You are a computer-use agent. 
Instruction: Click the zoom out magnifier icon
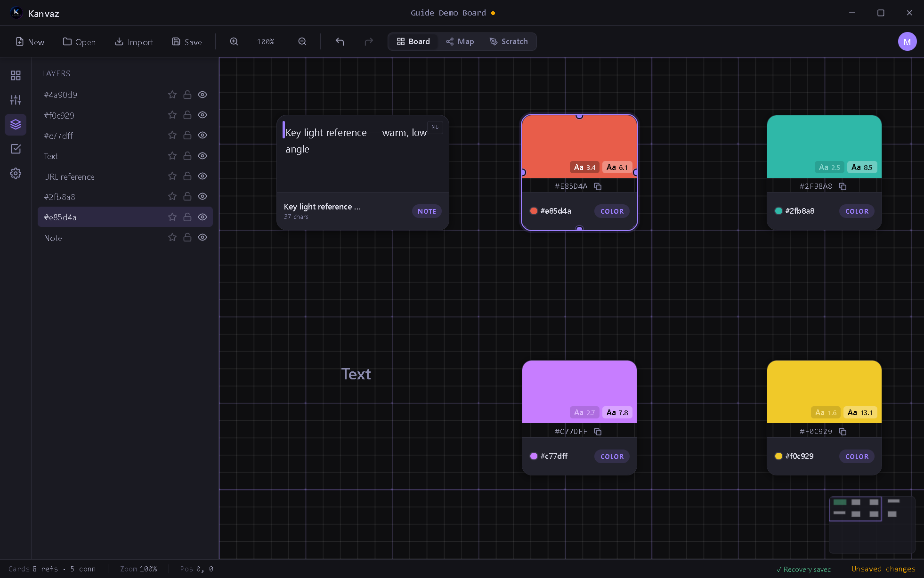pyautogui.click(x=302, y=41)
